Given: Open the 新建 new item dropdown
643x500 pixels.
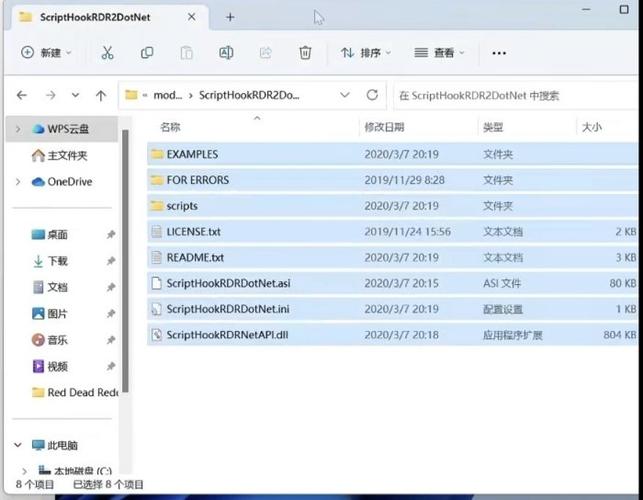Looking at the screenshot, I should tap(46, 53).
